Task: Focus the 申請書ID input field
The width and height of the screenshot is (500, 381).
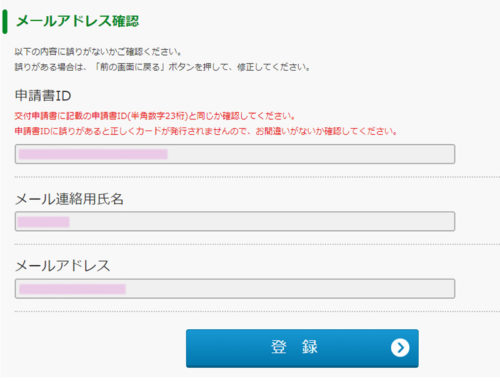Action: (235, 154)
